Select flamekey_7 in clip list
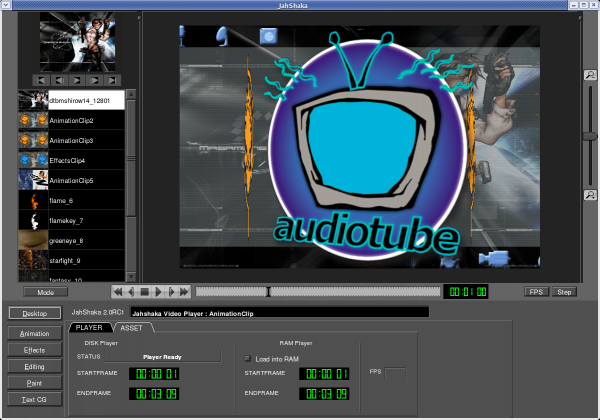 pos(72,220)
